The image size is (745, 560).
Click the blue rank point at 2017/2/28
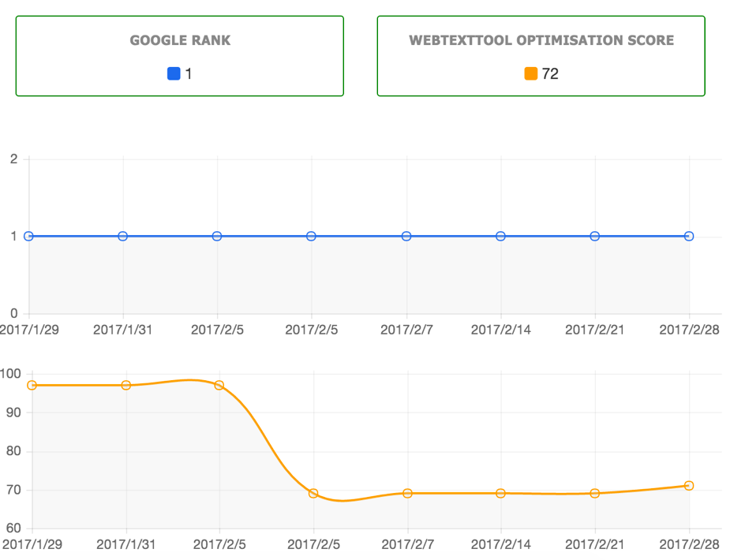click(x=689, y=236)
